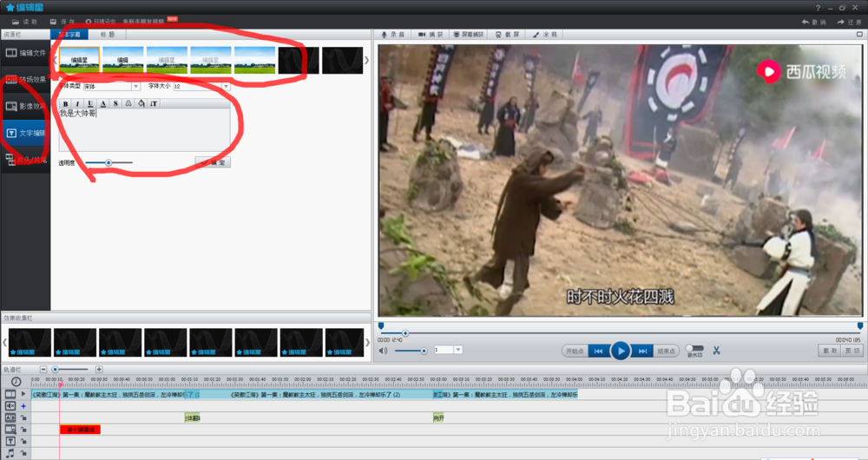Viewport: 868px width, 460px height.
Task: Switch to the 基本字幕 tab
Action: tap(69, 35)
